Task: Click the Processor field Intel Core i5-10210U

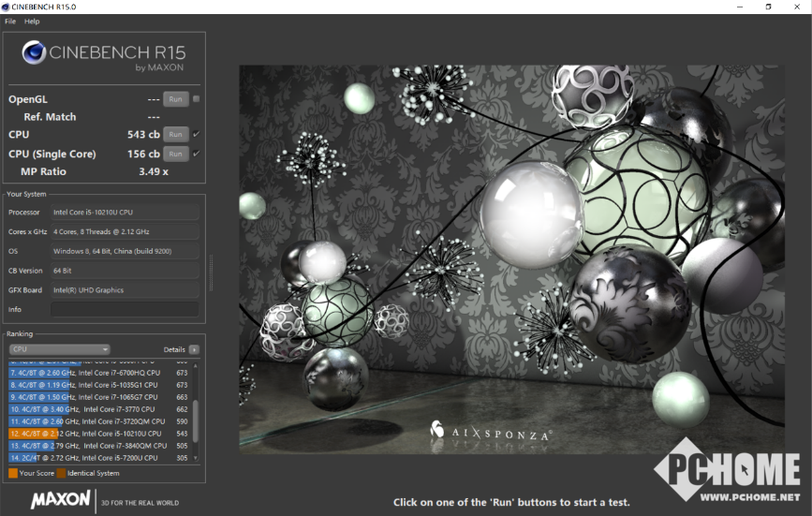Action: 125,213
